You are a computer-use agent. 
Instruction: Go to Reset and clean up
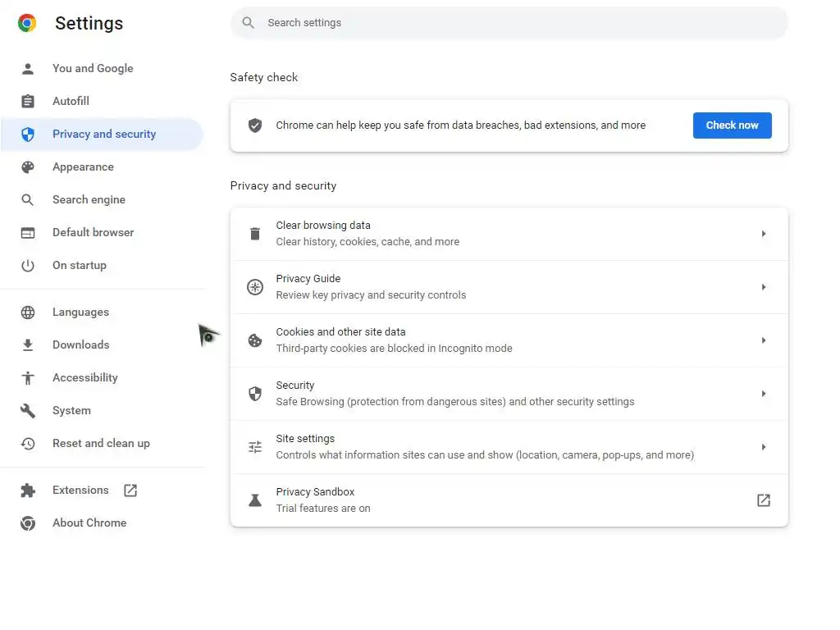101,444
